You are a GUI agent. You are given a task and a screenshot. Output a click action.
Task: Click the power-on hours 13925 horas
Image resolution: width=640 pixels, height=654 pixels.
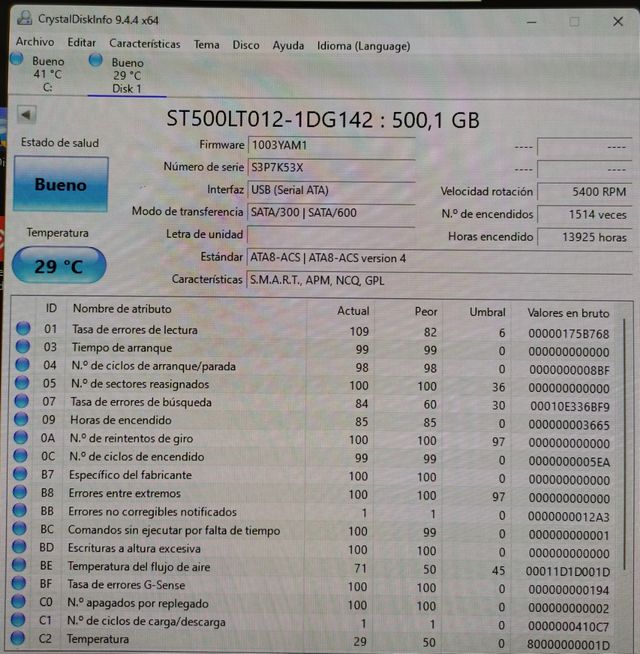[584, 237]
